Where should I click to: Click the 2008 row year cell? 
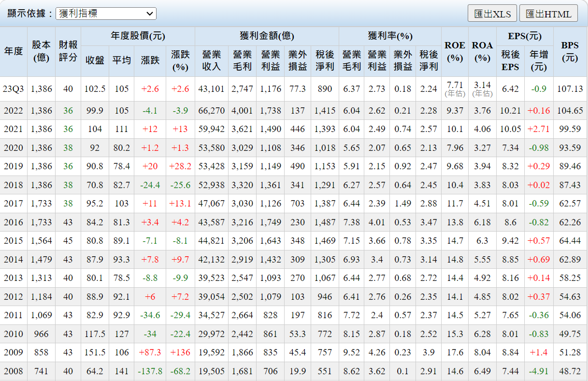point(14,371)
